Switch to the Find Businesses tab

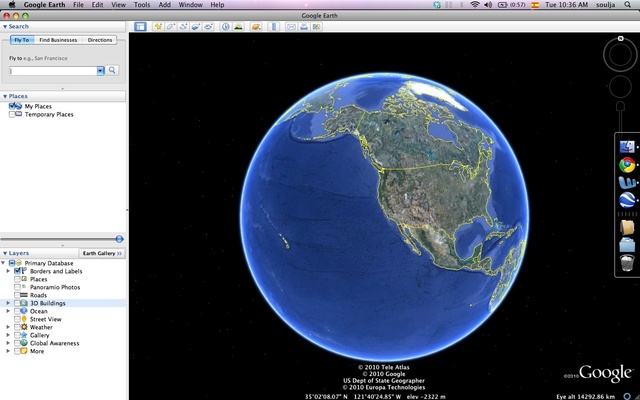(x=58, y=40)
